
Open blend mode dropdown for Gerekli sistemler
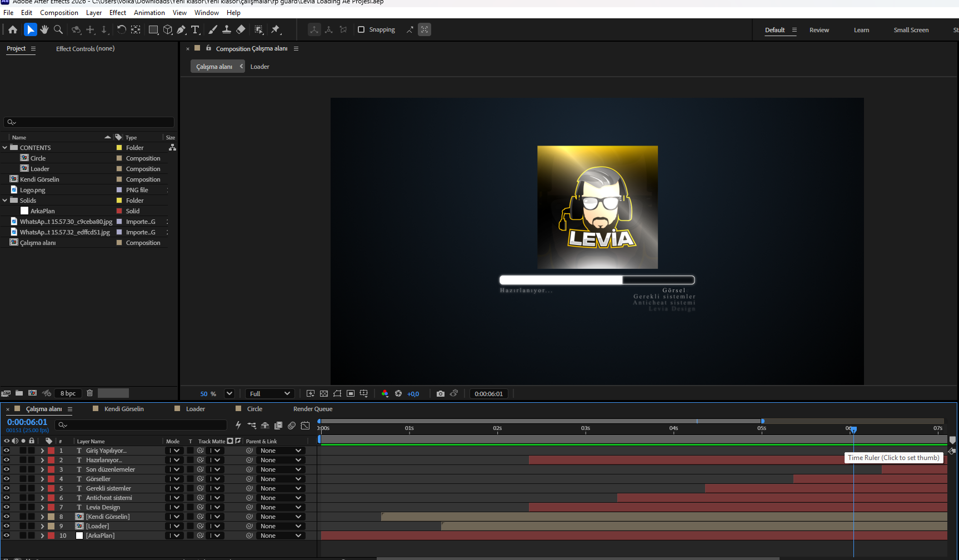tap(174, 488)
